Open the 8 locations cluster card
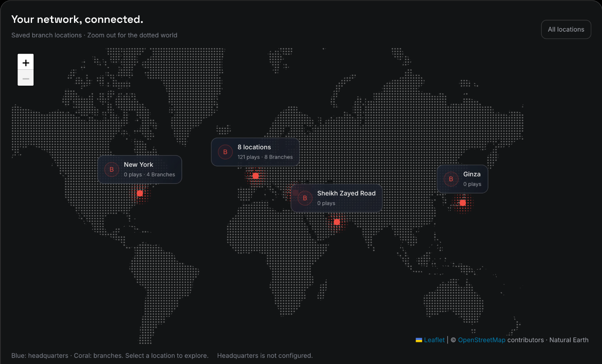Screen dimensions: 602x364 point(255,152)
